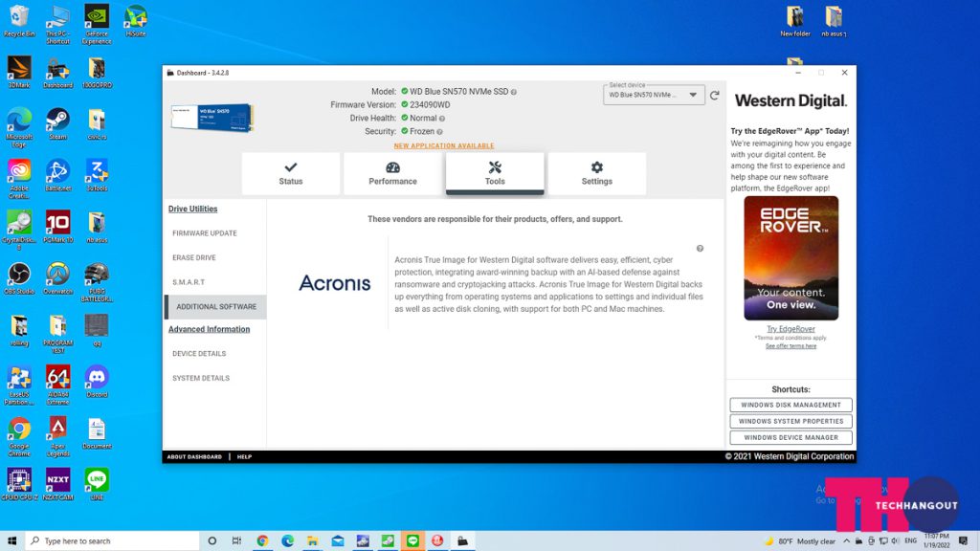Click the Acronis logo

tap(334, 283)
